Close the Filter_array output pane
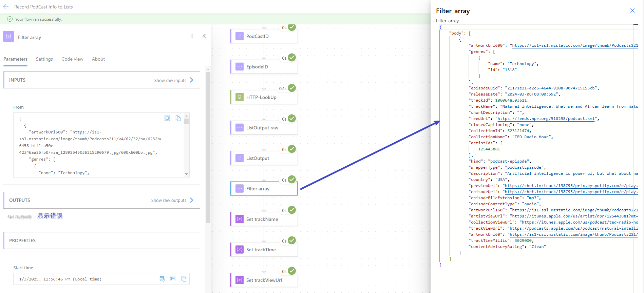Screen dimensions: 644x293 (x=632, y=11)
